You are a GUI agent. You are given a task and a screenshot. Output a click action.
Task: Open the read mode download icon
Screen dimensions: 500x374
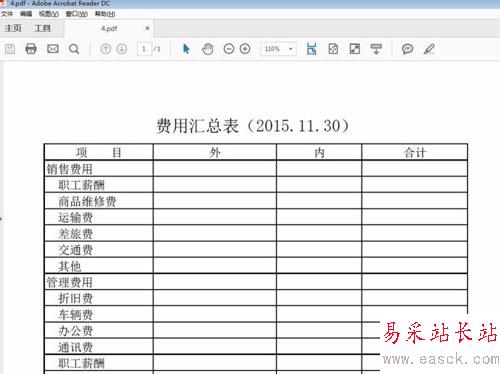coord(376,49)
